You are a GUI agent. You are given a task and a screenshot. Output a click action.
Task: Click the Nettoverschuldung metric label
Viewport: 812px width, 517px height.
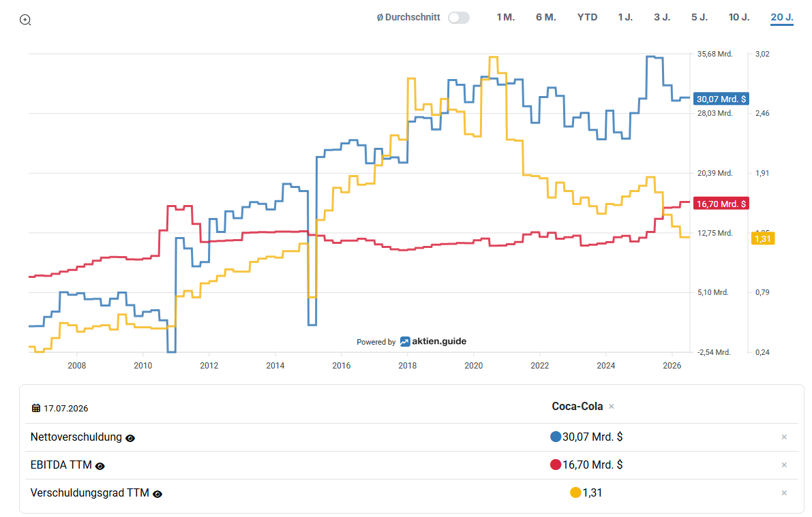pos(76,437)
